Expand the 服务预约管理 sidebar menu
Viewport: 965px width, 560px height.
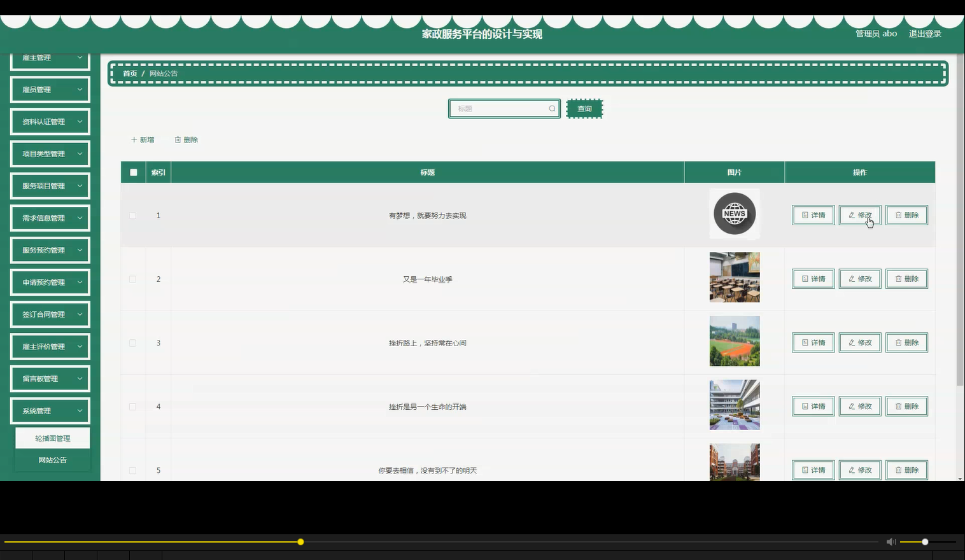(x=50, y=250)
